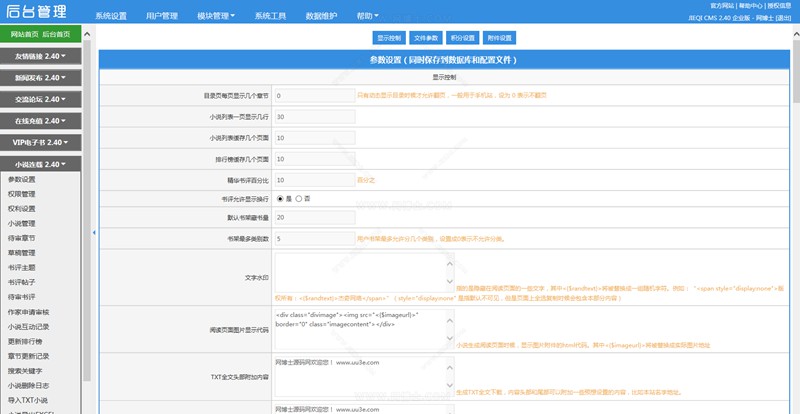Open 作家申请审核 in the sidebar
The image size is (800, 414).
click(x=29, y=312)
